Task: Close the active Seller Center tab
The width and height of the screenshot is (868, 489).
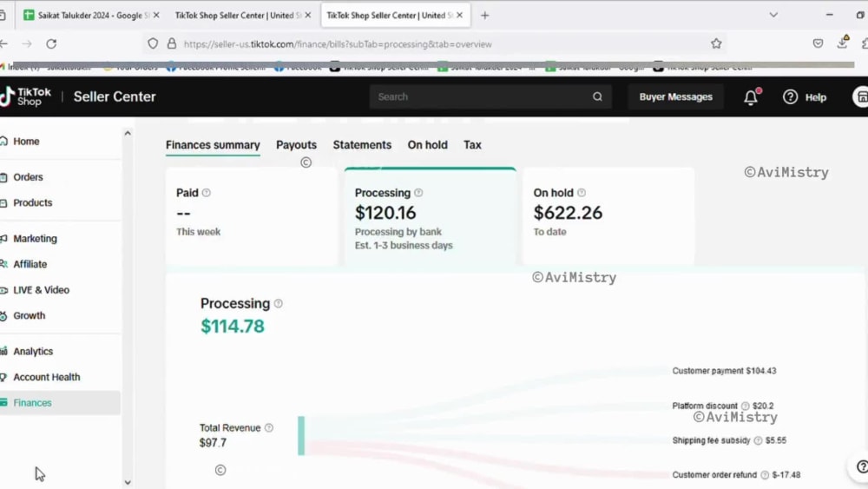Action: [459, 16]
